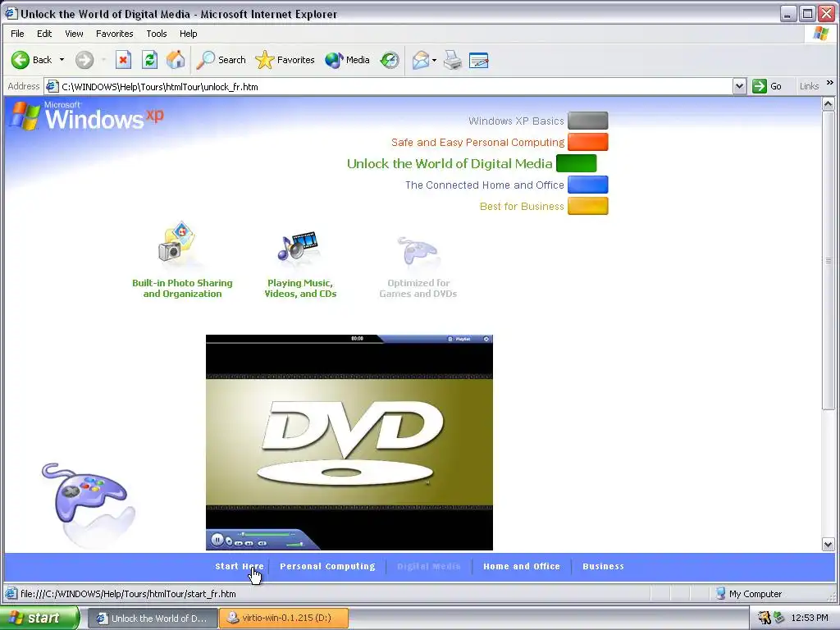Open Safe and Easy Personal Computing link

pos(477,143)
